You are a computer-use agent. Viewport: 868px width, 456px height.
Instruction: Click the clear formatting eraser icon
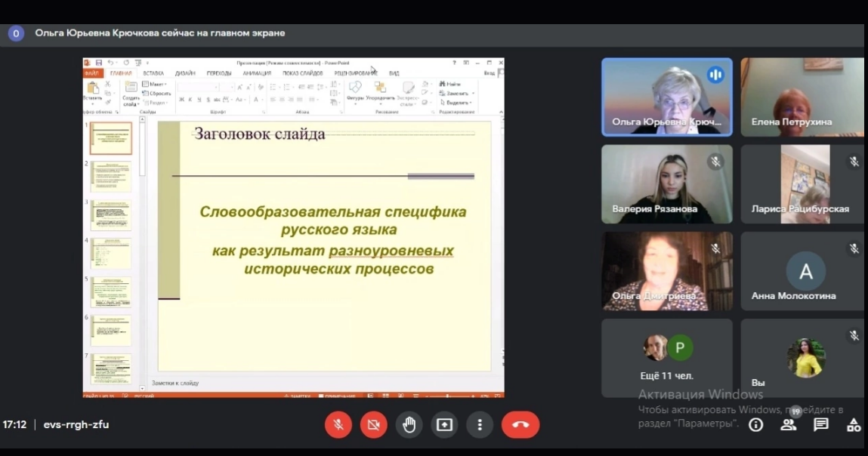pos(260,88)
